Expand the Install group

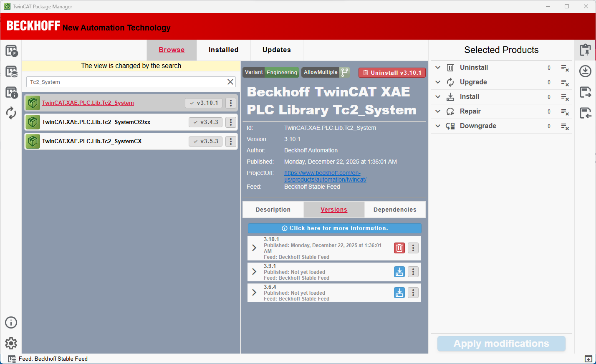[x=438, y=96]
